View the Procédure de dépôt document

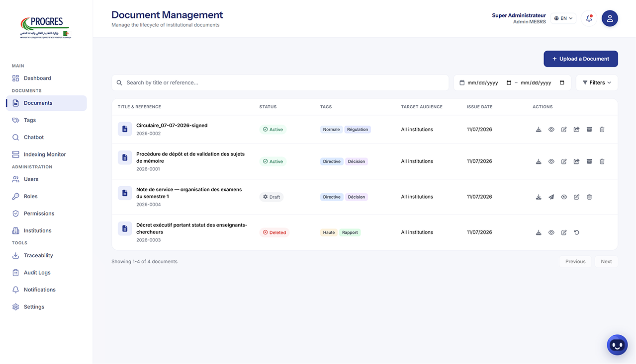(x=551, y=161)
